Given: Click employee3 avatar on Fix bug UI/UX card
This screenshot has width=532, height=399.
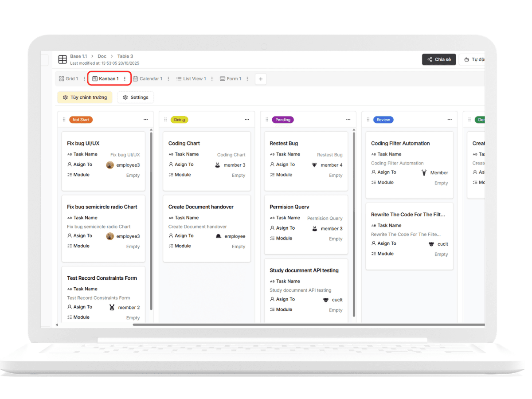Looking at the screenshot, I should 110,165.
